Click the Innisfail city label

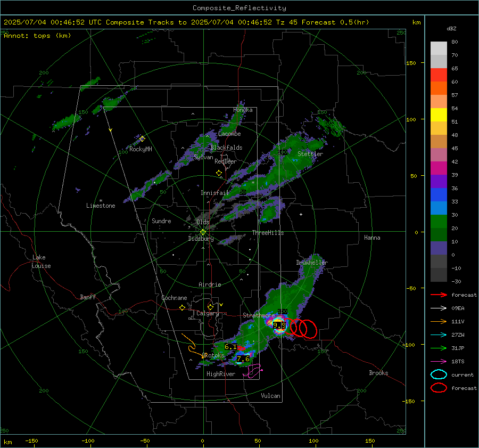click(214, 193)
